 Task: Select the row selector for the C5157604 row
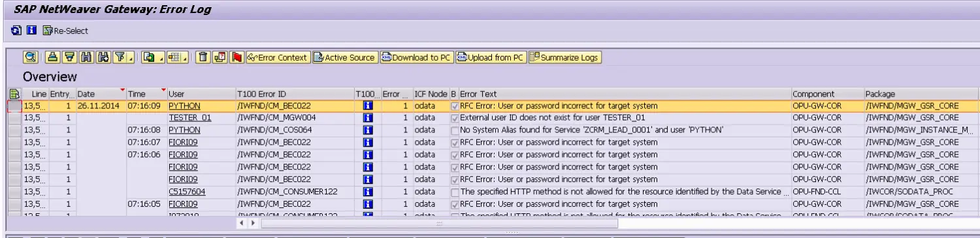(x=14, y=192)
